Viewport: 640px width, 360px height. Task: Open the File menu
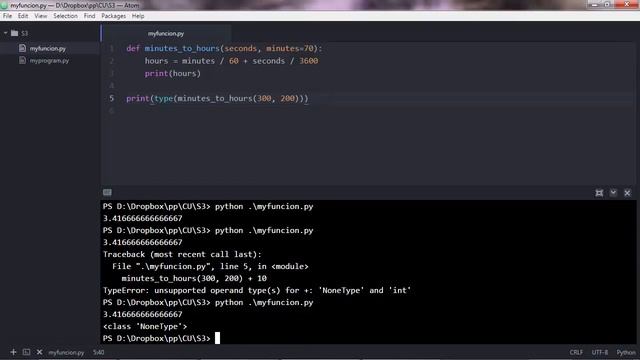pos(7,16)
